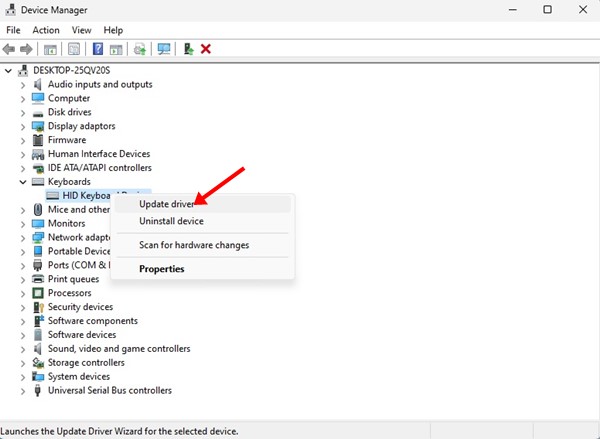
Task: Open the File menu
Action: 13,30
